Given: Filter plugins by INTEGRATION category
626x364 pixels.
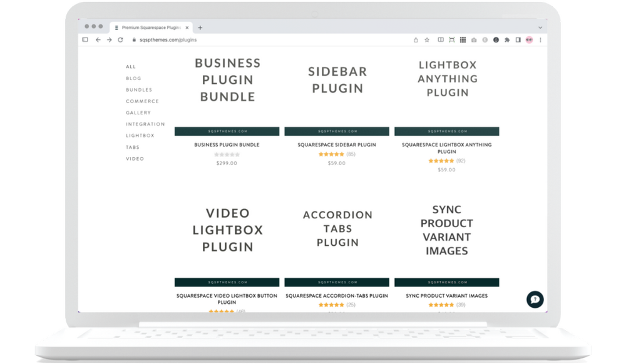Looking at the screenshot, I should tap(145, 124).
